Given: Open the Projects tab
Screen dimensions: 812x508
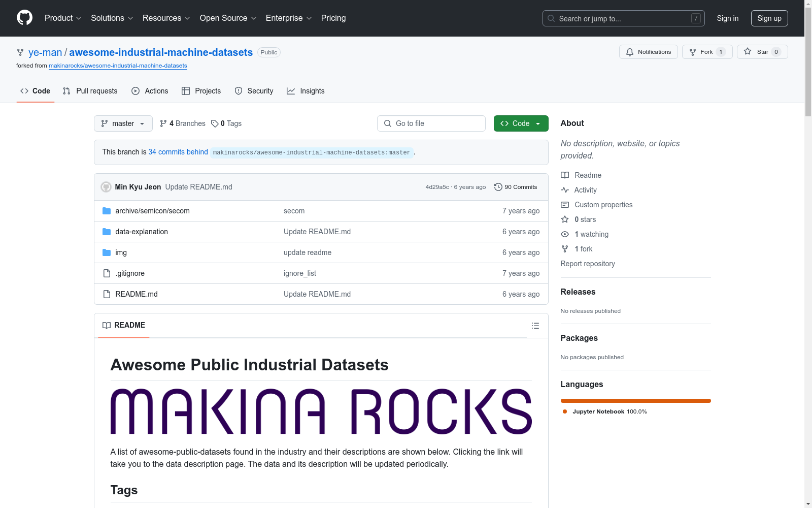Looking at the screenshot, I should (201, 91).
